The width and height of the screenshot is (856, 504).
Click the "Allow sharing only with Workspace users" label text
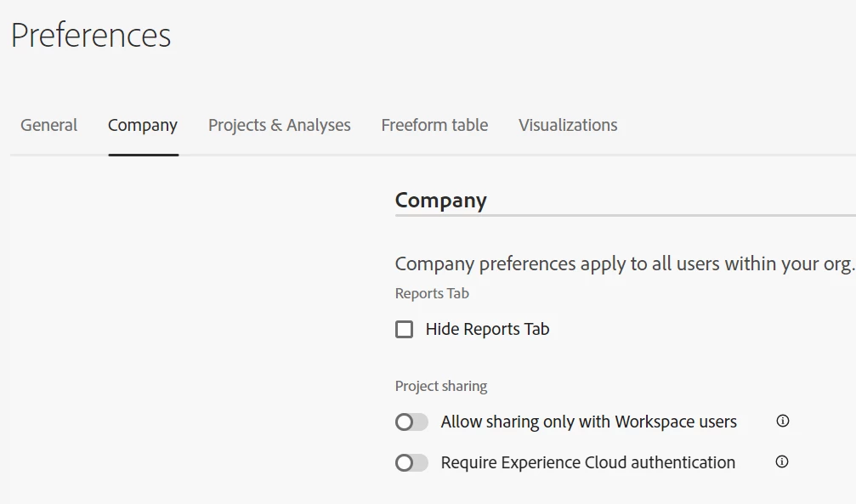coord(588,422)
